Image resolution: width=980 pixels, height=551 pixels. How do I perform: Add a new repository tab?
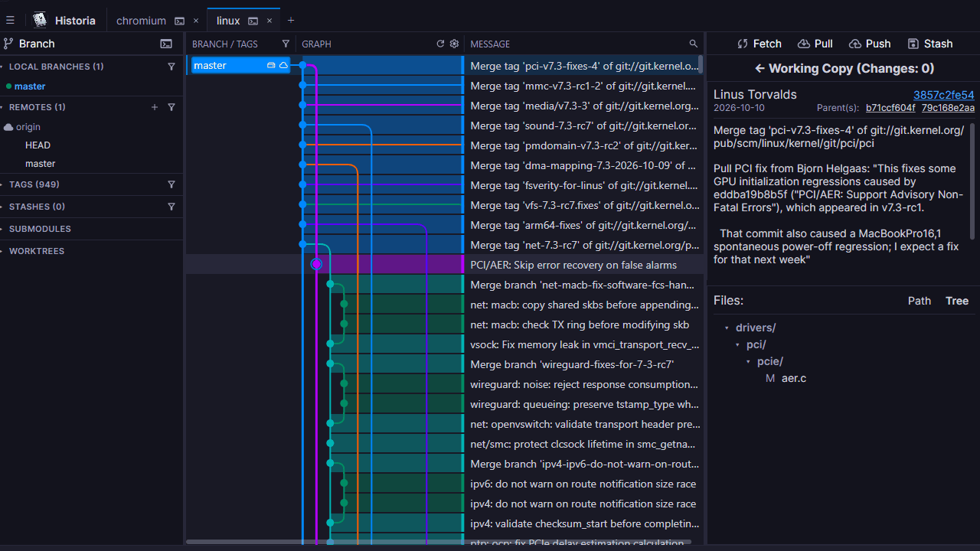click(x=291, y=21)
